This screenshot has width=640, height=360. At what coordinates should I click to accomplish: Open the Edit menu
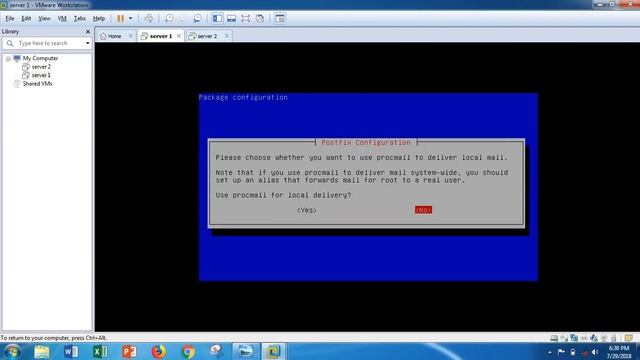(26, 18)
